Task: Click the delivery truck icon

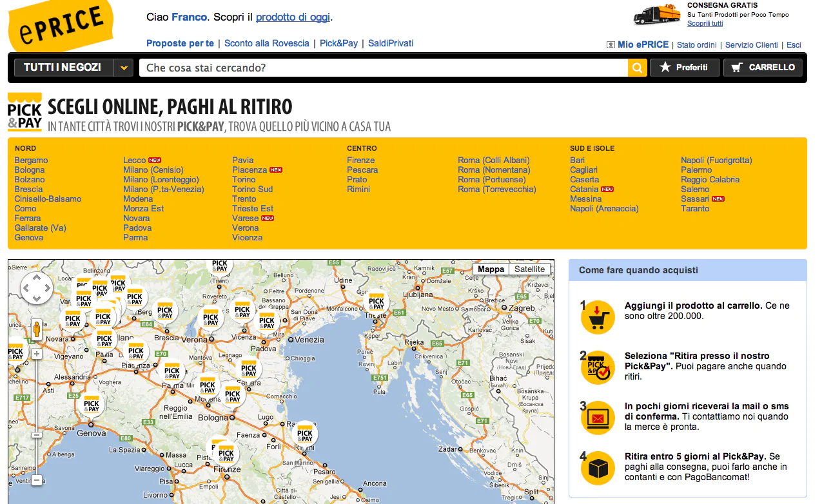Action: [x=657, y=14]
